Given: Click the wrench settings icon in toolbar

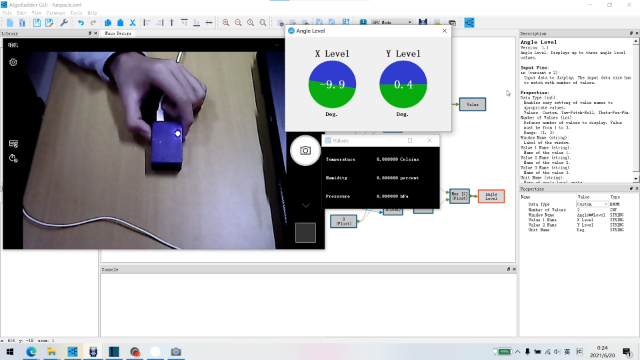Looking at the screenshot, I should (x=64, y=23).
